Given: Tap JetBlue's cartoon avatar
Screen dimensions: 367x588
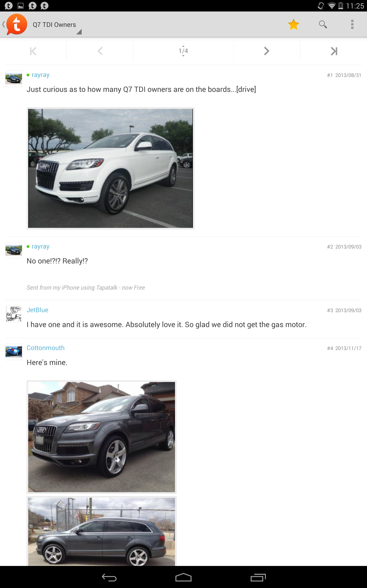Looking at the screenshot, I should pos(14,314).
